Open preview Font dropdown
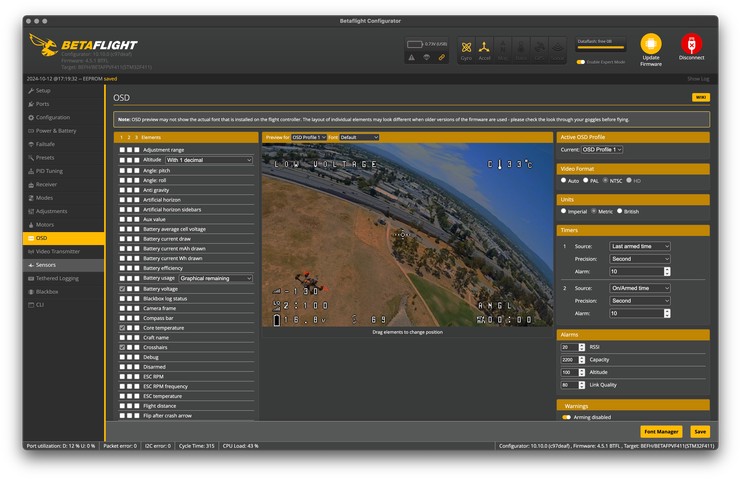741x480 pixels. 359,137
